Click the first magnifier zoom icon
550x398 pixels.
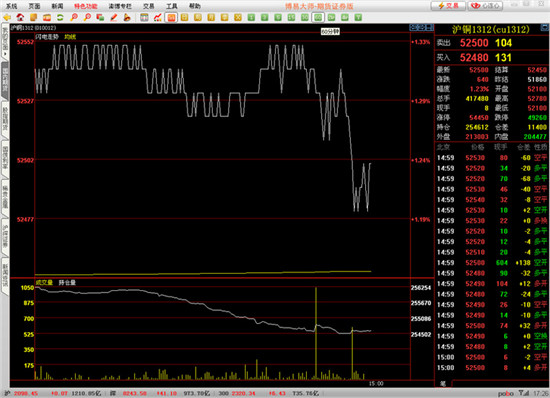[74, 18]
